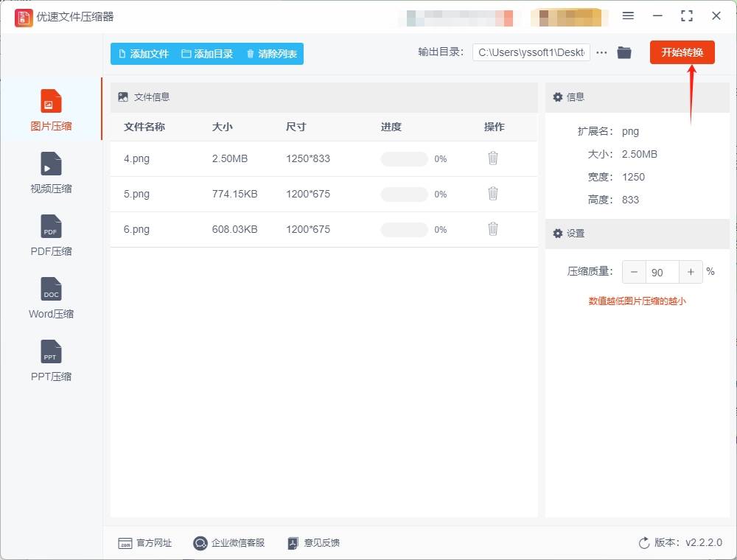Delete 6.png with its trash icon
Screen dimensions: 737x560
[x=492, y=229]
